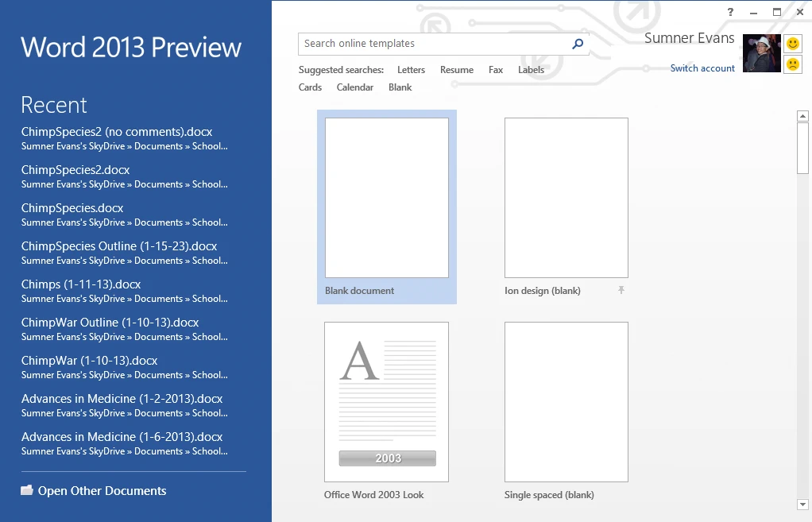812x522 pixels.
Task: Select the Office Word 2003 Look template
Action: (x=386, y=402)
